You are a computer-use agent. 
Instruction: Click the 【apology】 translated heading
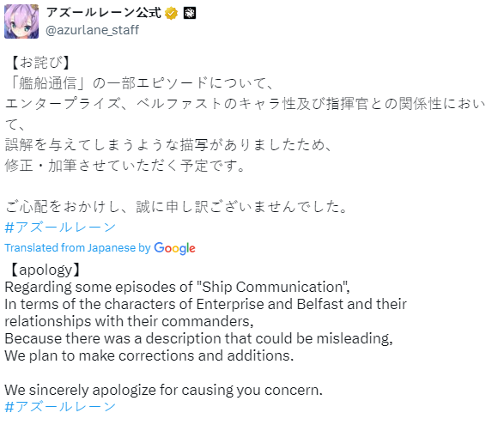45,270
